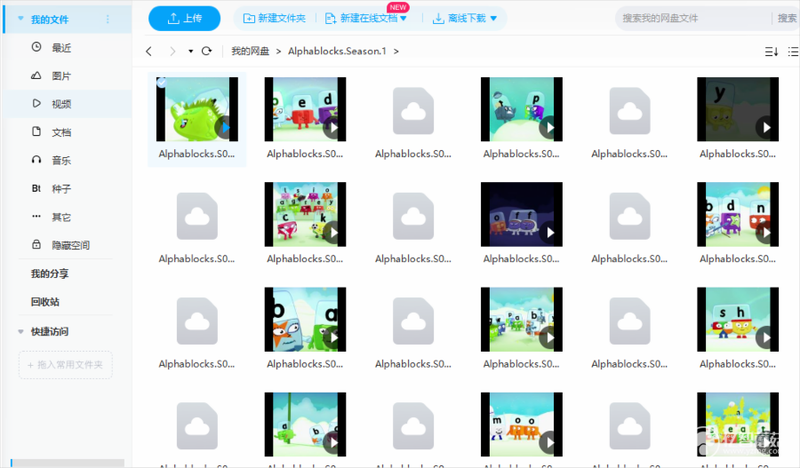The height and width of the screenshot is (468, 800).
Task: Select the yellow 'e a t' thumbnail
Action: (x=738, y=425)
